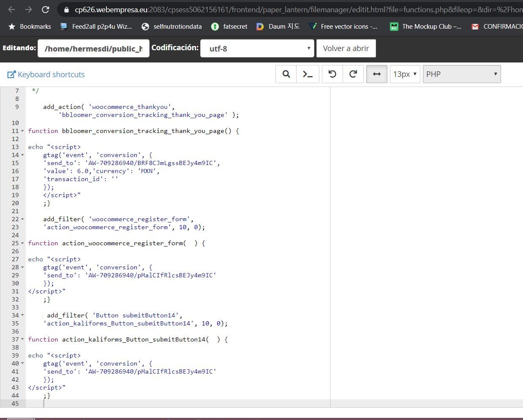Open the PHP language mode dropdown

462,74
